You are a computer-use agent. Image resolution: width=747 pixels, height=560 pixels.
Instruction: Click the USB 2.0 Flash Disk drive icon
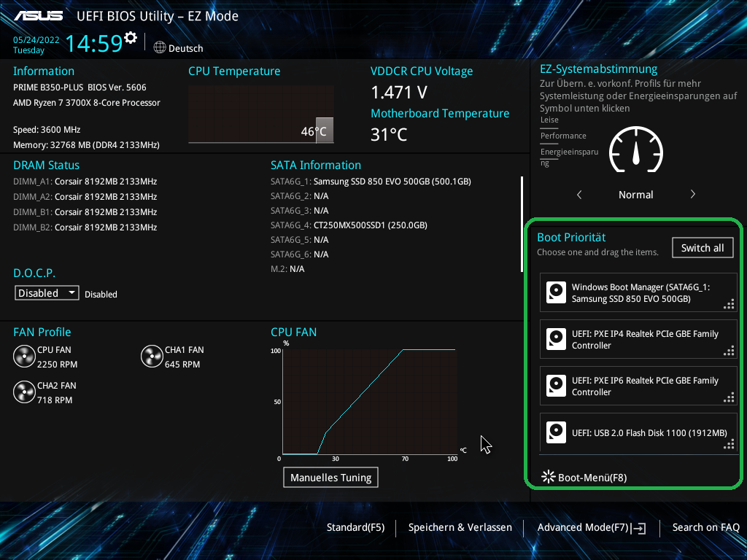point(556,432)
